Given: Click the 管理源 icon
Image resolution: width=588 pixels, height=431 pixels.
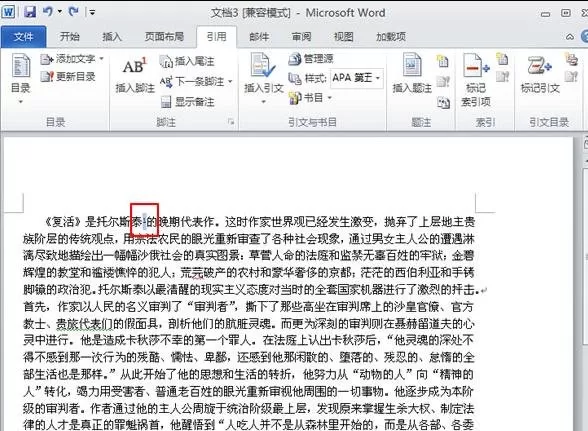Looking at the screenshot, I should click(x=295, y=59).
